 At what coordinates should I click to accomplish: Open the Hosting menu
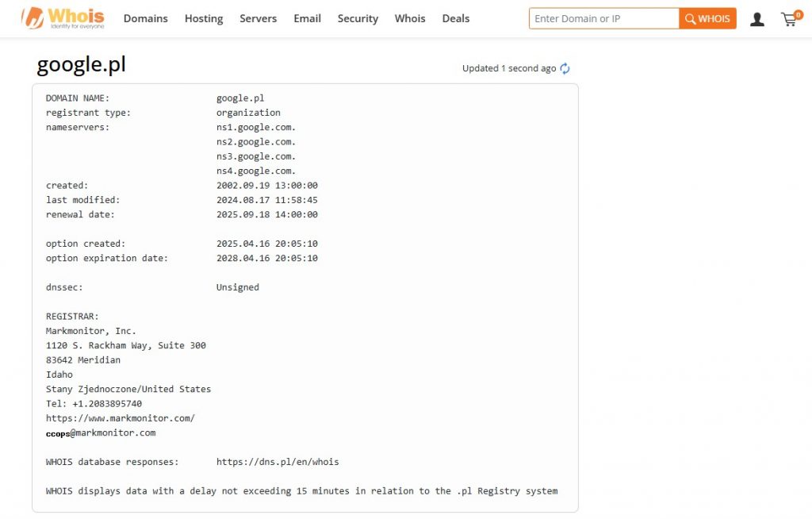click(x=204, y=19)
